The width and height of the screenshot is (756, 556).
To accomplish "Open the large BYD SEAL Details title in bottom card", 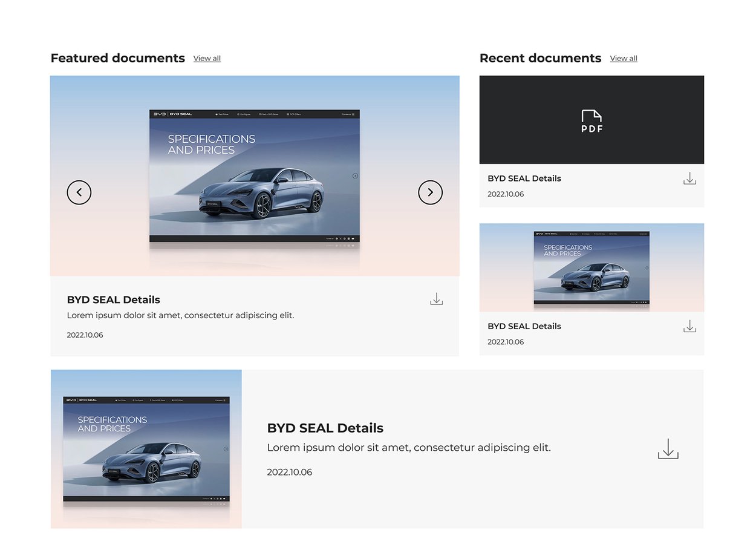I will point(325,428).
